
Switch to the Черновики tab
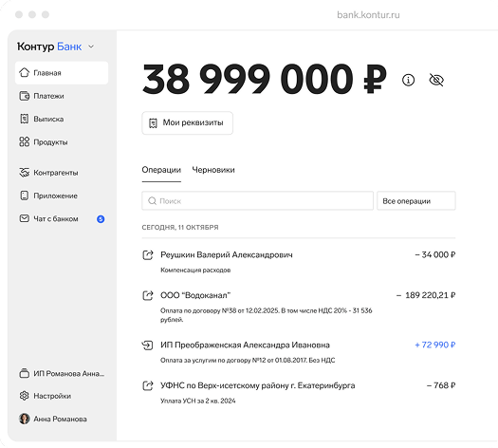[x=213, y=170]
